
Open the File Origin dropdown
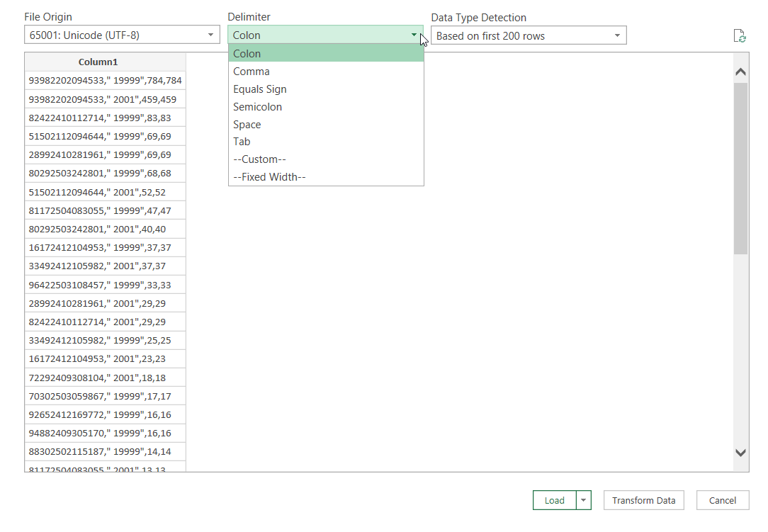click(122, 35)
